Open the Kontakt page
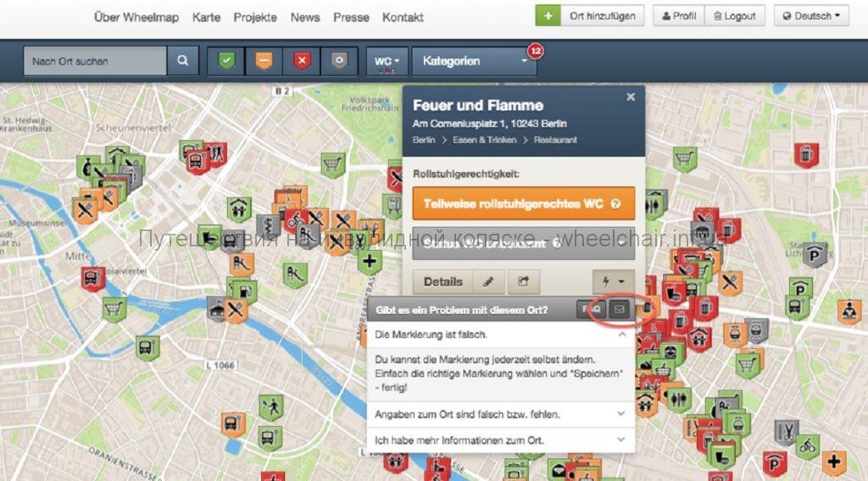868x481 pixels. 403,17
